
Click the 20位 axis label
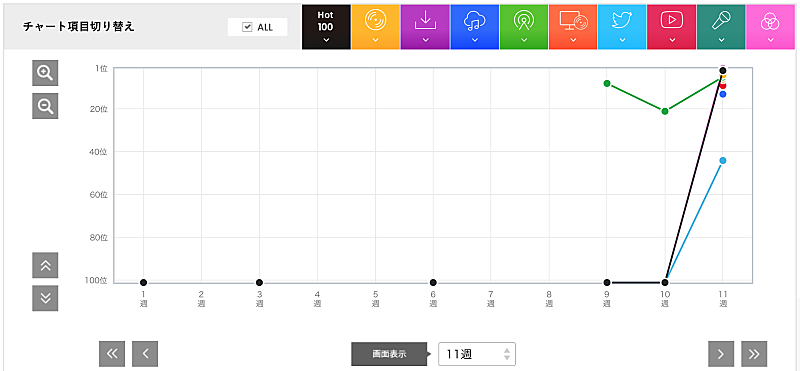pyautogui.click(x=99, y=109)
